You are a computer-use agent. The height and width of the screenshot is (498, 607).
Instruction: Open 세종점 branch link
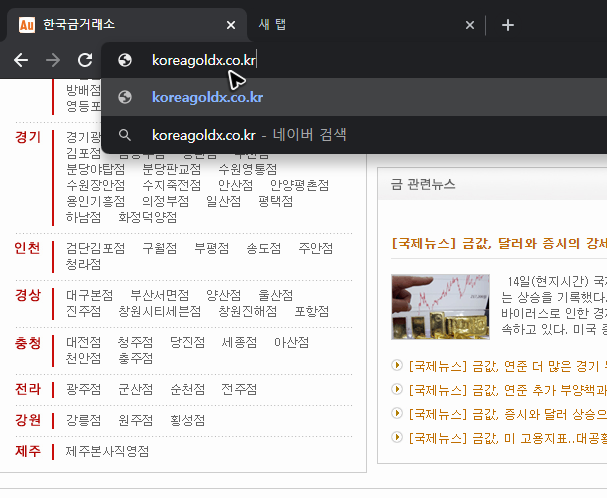point(239,342)
